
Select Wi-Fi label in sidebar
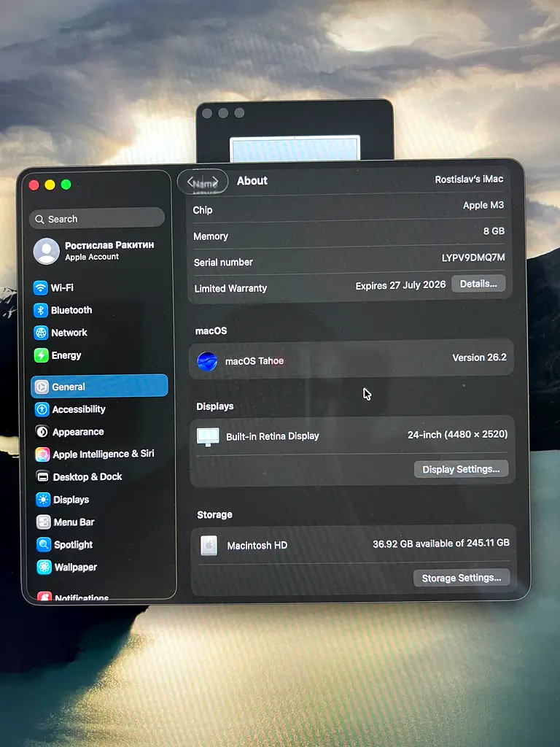(x=62, y=287)
